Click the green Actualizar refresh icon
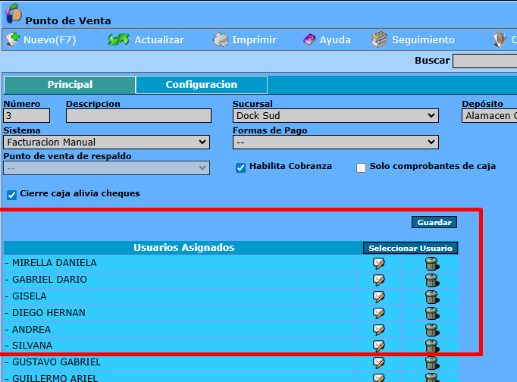The width and height of the screenshot is (517, 382). pos(118,40)
